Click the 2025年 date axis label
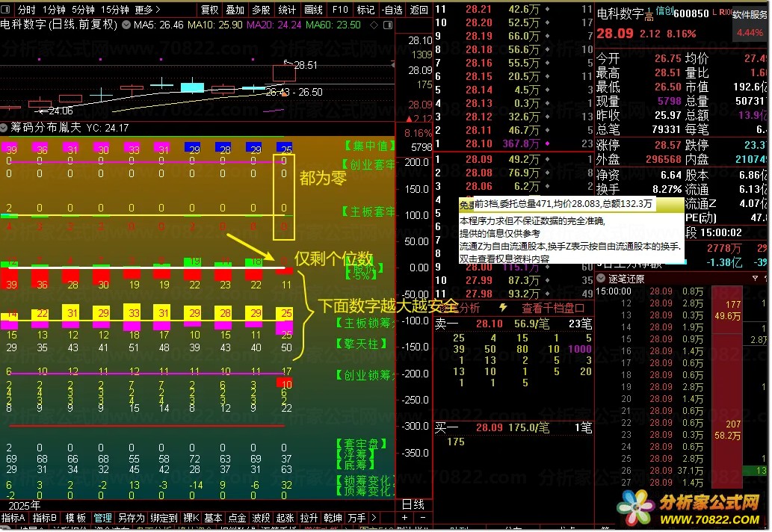Viewport: 772px width, 532px height. pos(24,505)
